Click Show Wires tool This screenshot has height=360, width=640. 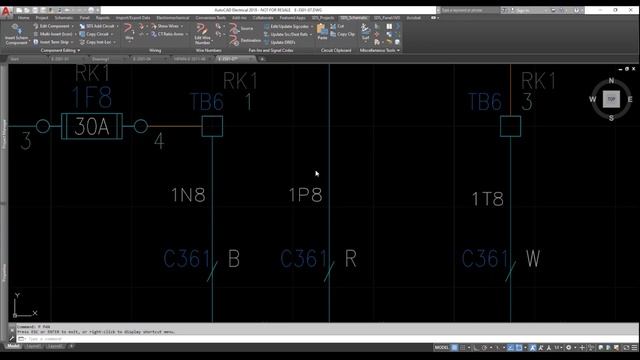click(165, 26)
